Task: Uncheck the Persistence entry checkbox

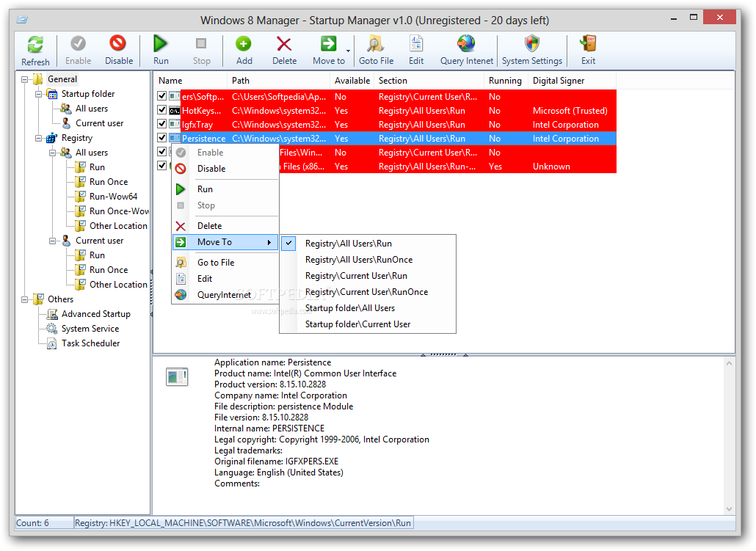Action: pos(162,138)
